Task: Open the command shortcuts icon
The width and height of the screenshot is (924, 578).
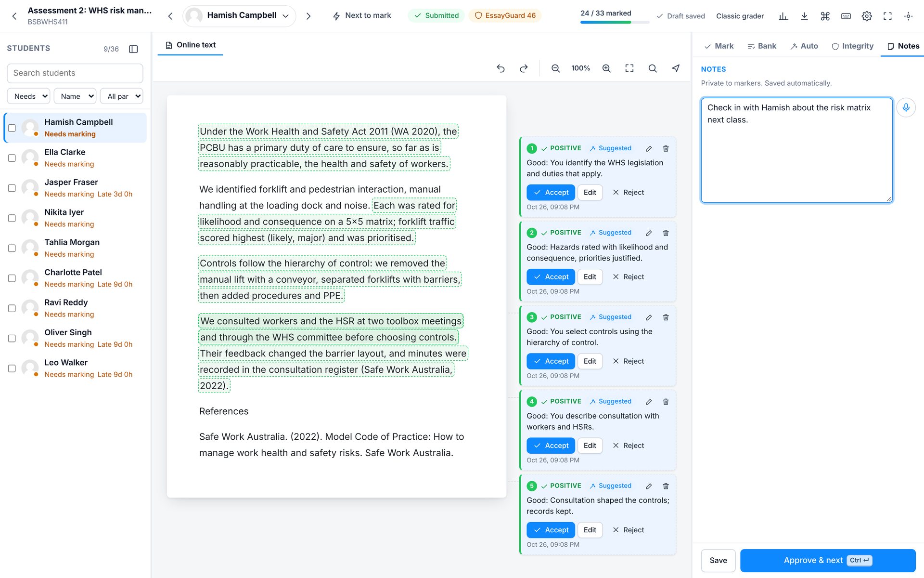Action: (x=825, y=16)
